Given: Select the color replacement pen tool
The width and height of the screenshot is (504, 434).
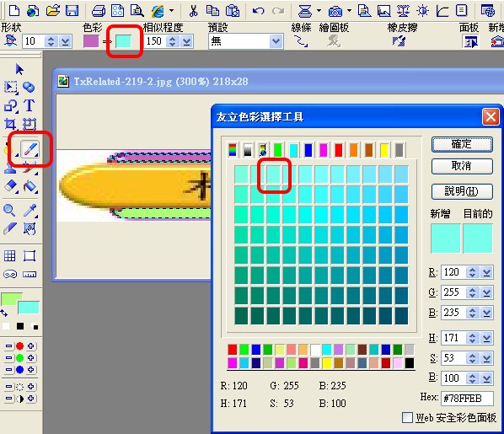Looking at the screenshot, I should tap(29, 149).
